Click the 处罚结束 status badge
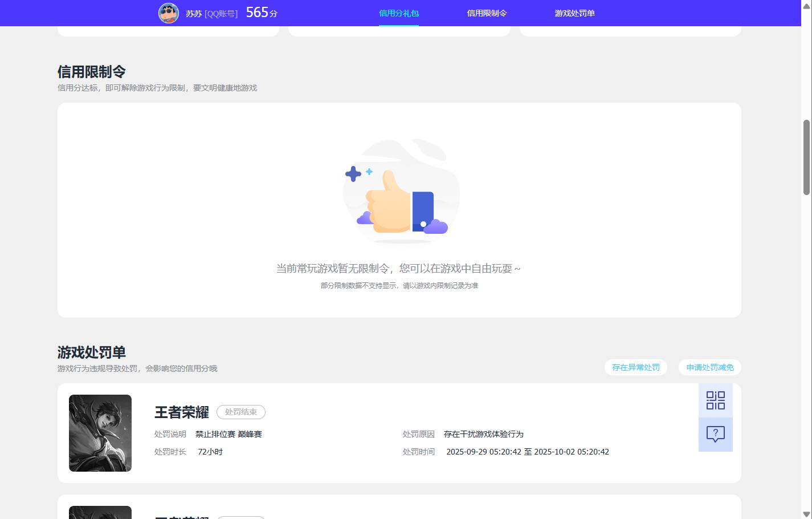Viewport: 812px width, 519px height. (x=240, y=412)
